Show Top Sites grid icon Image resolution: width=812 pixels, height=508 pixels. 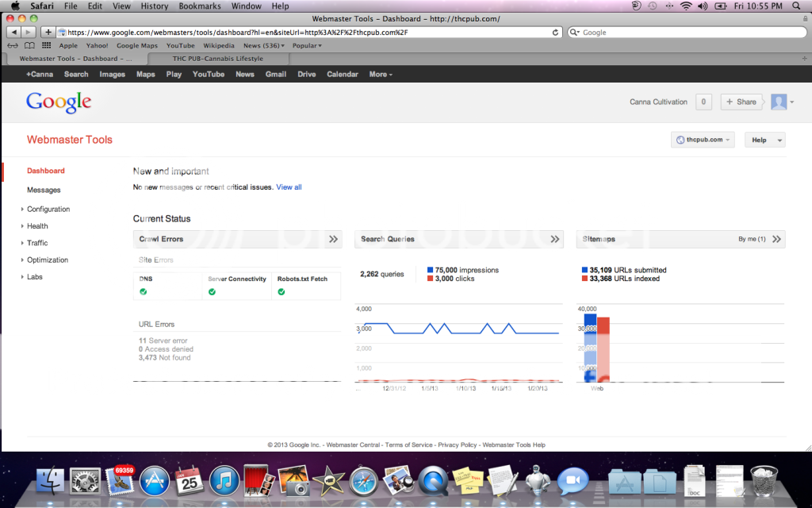pos(47,45)
